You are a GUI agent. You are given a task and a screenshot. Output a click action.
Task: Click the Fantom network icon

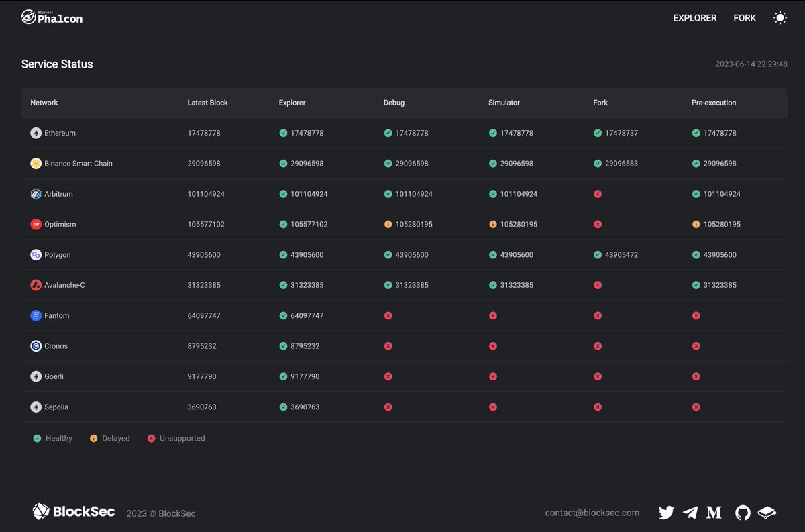click(36, 315)
